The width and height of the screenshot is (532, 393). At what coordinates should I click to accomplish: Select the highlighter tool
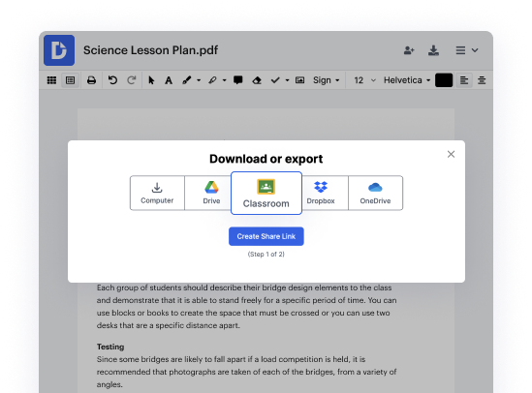tap(212, 80)
